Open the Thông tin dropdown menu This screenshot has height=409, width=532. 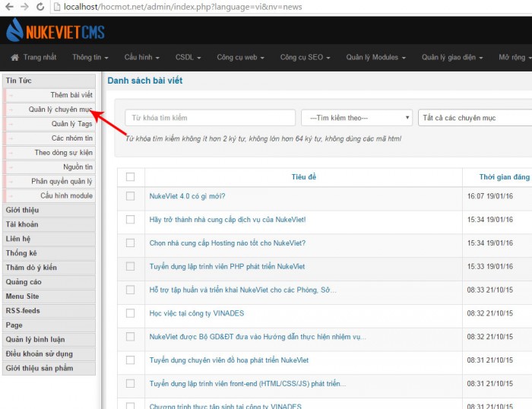coord(90,57)
